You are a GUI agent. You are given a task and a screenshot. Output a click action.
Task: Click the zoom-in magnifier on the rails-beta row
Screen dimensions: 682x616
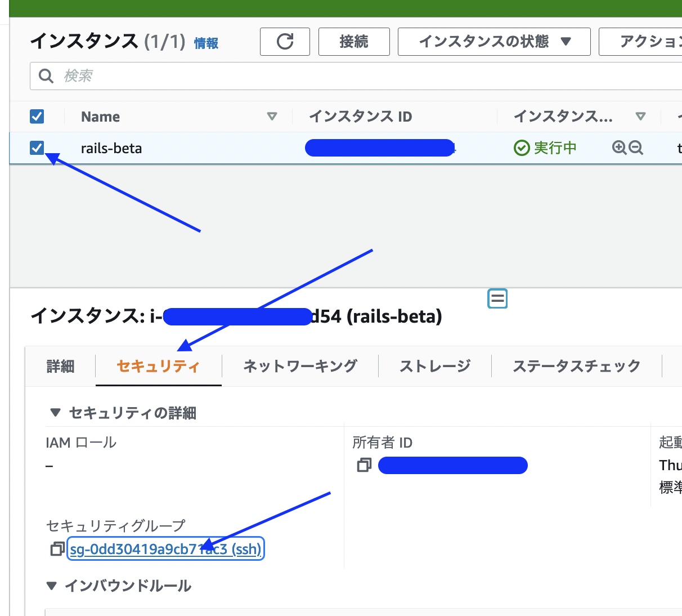tap(620, 148)
